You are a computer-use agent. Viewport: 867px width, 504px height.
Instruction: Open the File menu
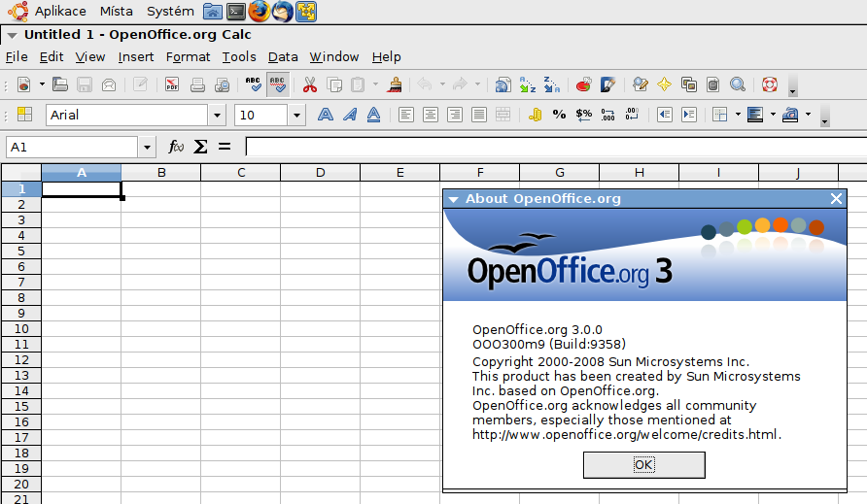coord(16,57)
